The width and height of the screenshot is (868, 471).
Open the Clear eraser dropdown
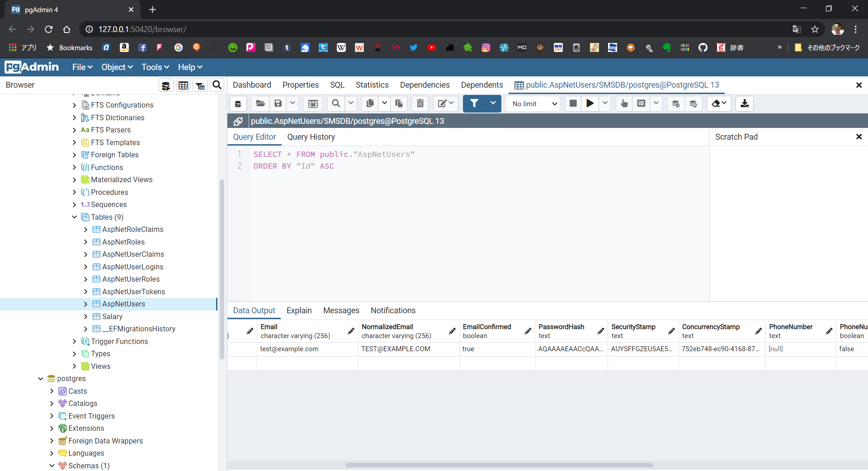[x=719, y=104]
